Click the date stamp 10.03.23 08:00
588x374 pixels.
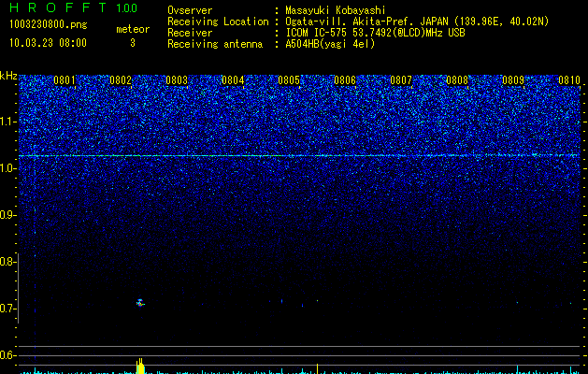click(48, 43)
